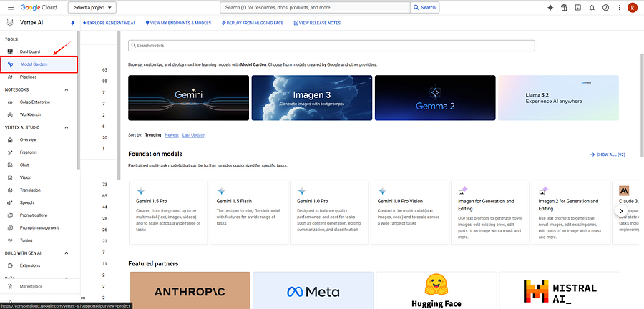
Task: Open the Gemini 1.0 Pro Vision card
Action: click(410, 212)
